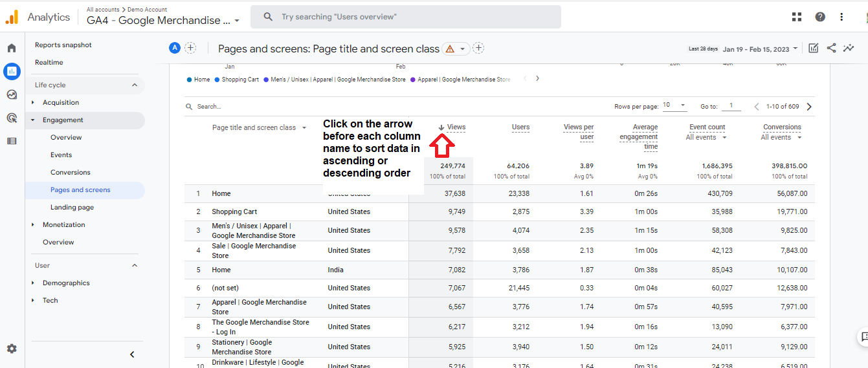Click the data quality warning triangle icon

coord(450,49)
